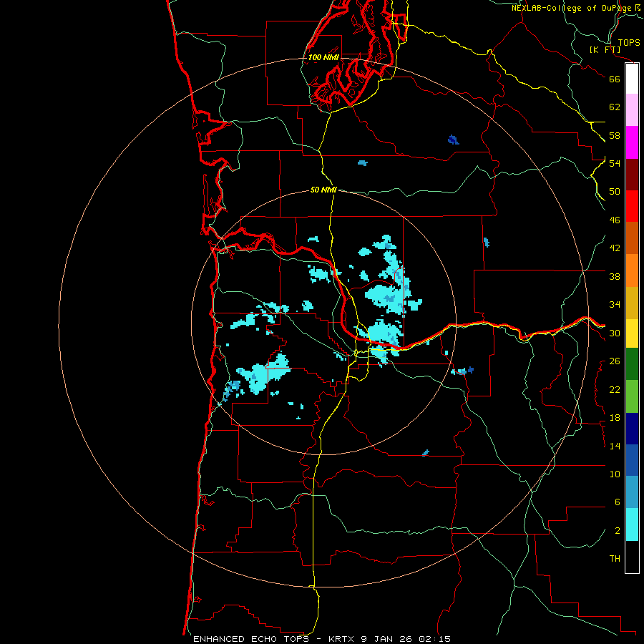Click the cyan legend swatch
The height and width of the screenshot is (644, 644).
coord(632,525)
